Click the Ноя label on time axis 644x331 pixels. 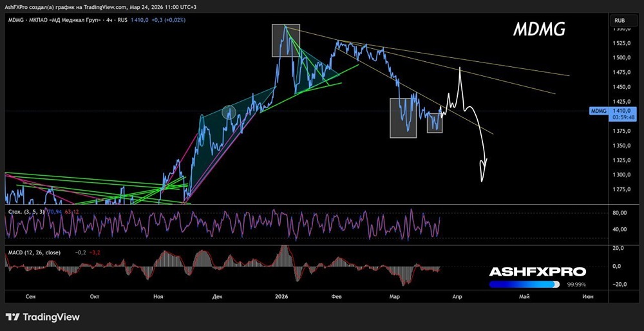(x=158, y=296)
